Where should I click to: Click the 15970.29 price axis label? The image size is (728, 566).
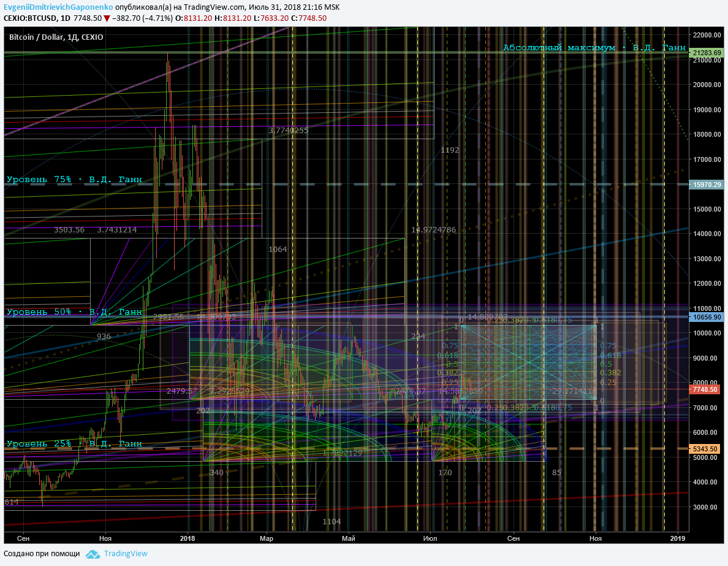point(707,185)
